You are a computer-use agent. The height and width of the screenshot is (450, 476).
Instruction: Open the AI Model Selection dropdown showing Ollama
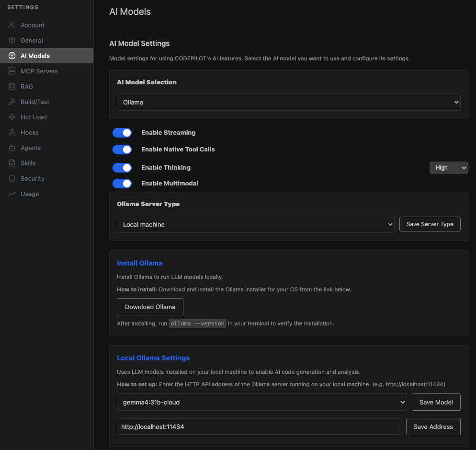click(288, 102)
